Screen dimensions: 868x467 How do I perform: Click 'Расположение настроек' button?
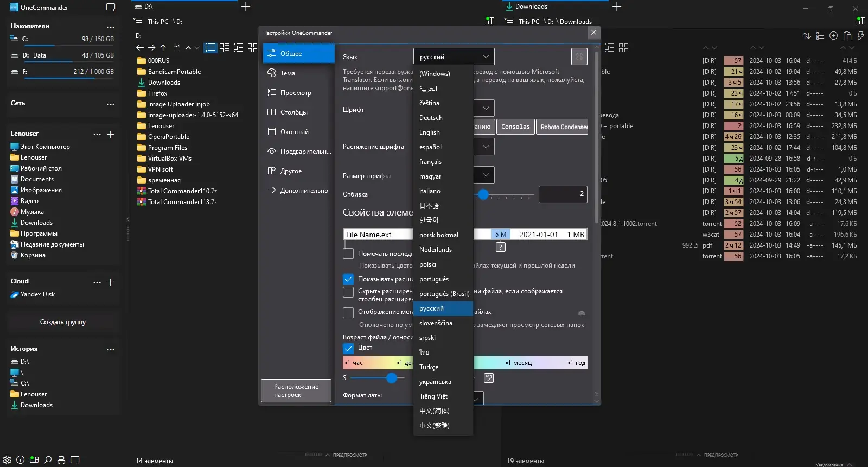point(296,391)
